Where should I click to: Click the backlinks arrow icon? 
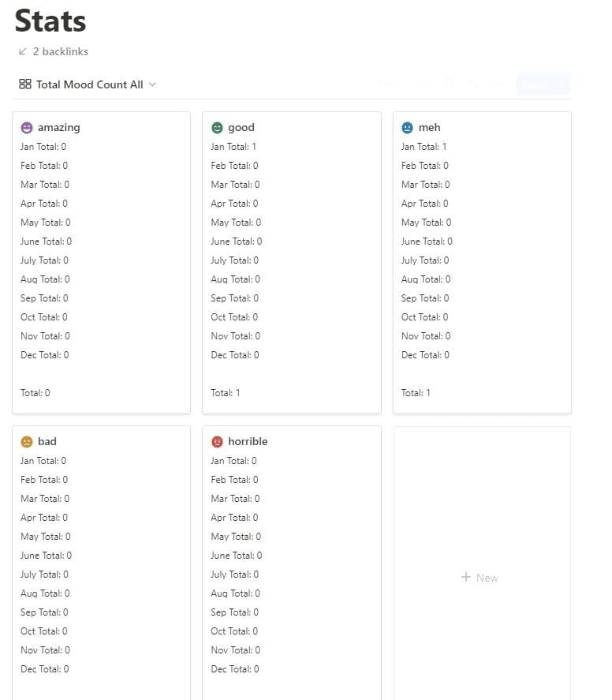[x=22, y=51]
